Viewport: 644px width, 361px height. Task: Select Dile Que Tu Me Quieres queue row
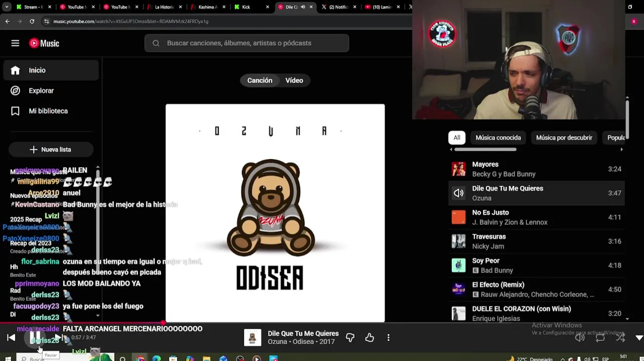[536, 193]
